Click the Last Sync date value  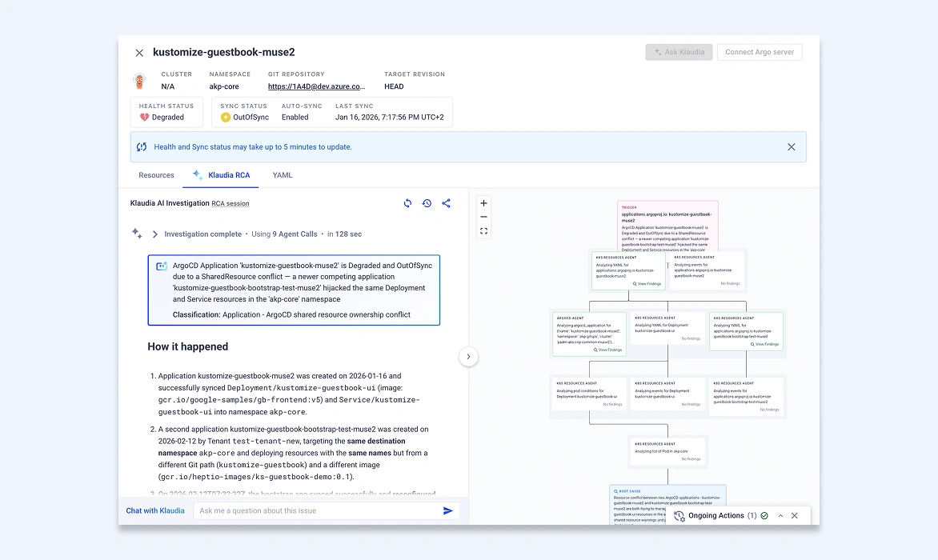pos(390,117)
